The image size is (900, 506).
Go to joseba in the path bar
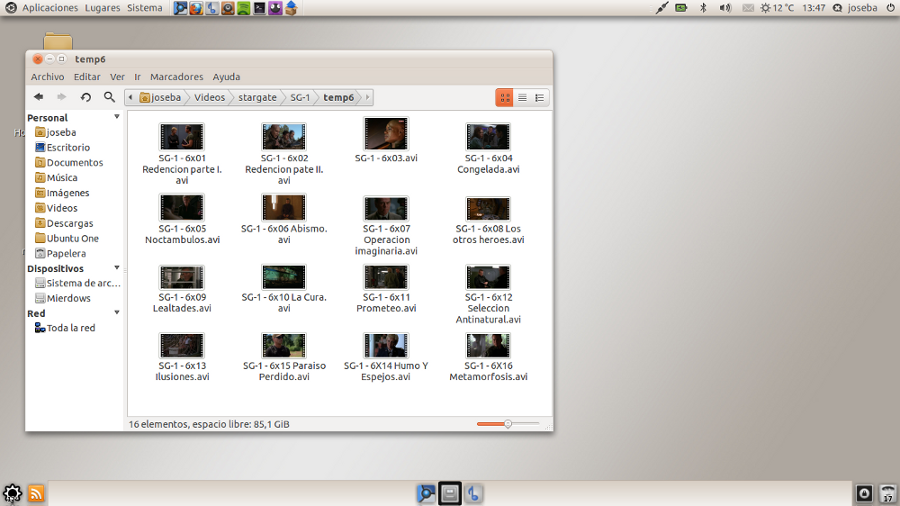click(161, 98)
